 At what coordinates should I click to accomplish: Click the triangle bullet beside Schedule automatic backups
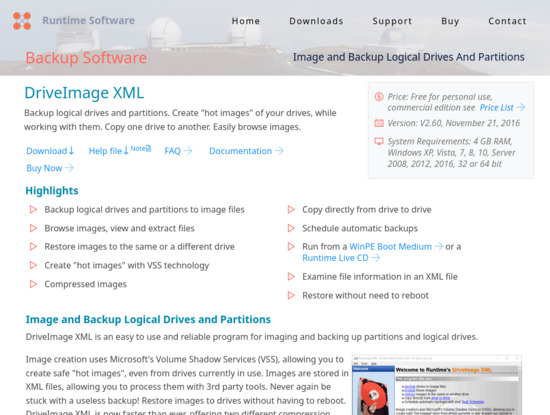291,228
